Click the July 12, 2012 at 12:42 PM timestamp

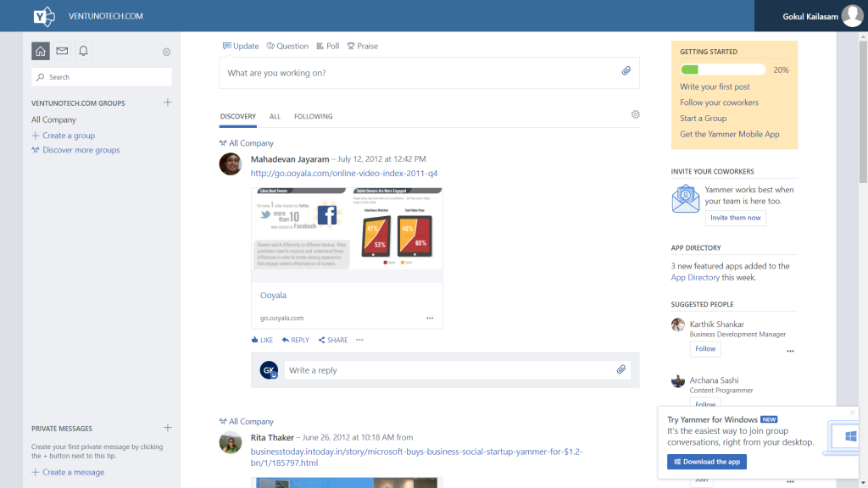click(x=382, y=158)
